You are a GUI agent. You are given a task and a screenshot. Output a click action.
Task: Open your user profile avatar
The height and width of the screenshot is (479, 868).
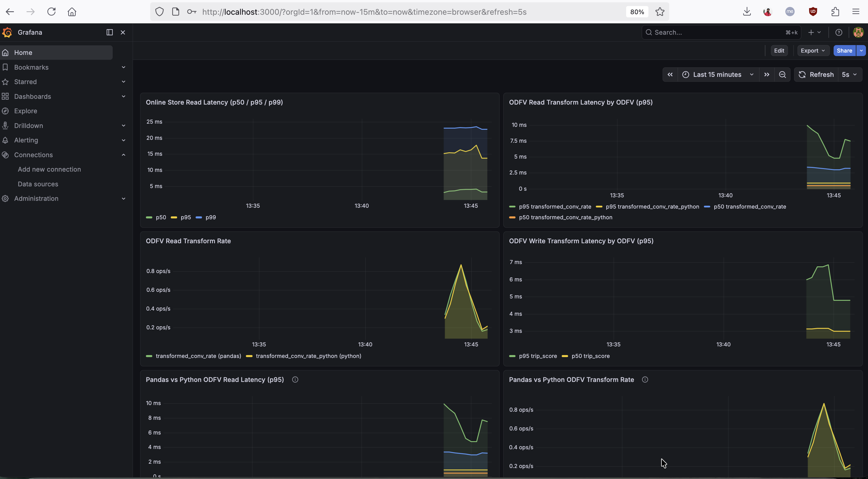858,32
